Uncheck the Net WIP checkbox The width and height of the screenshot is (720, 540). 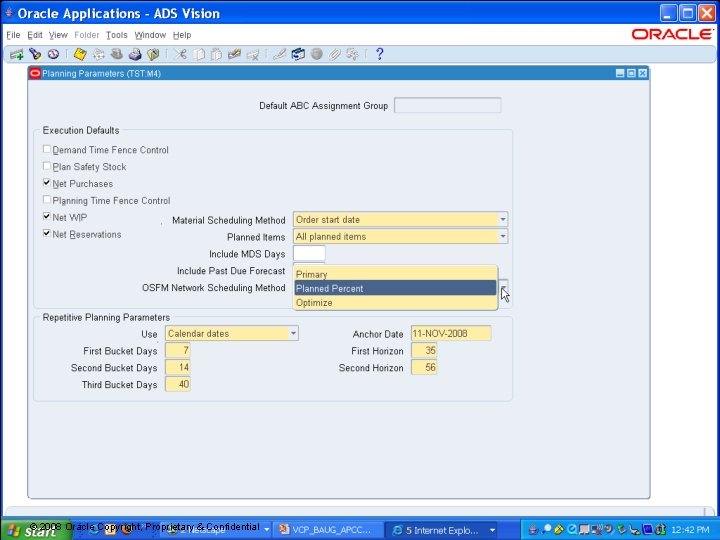(x=46, y=216)
